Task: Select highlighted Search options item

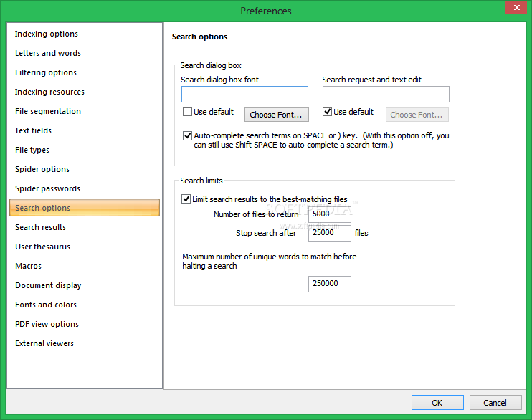Action: coord(85,208)
